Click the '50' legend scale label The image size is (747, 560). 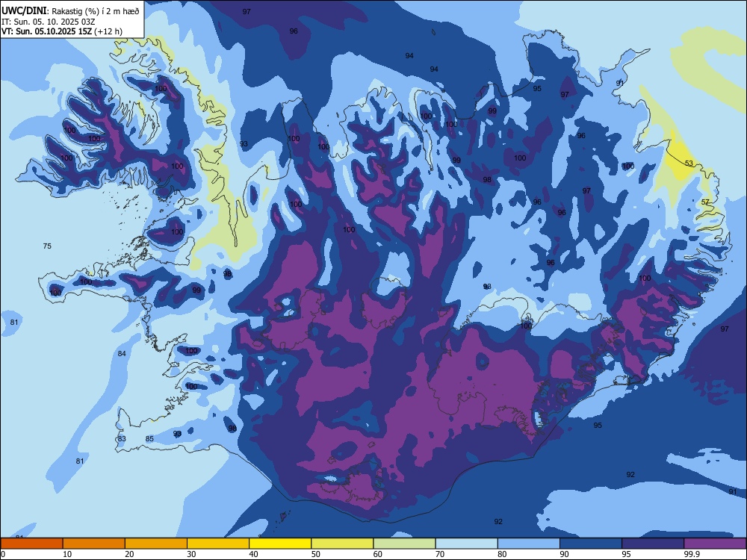[x=315, y=554]
